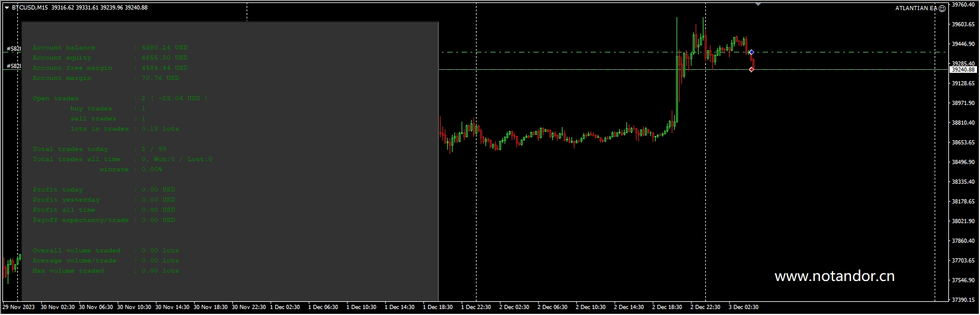Click the ATLANTIAN EA smiley face icon

tap(942, 8)
